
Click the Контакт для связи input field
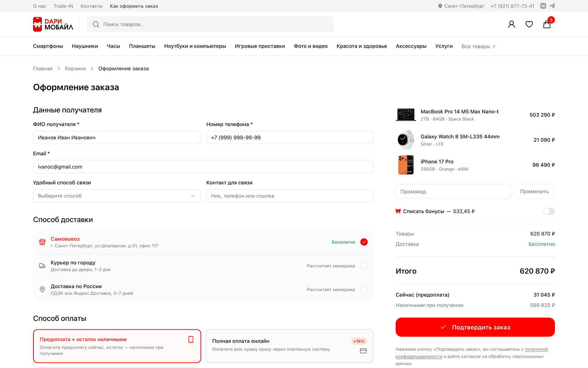tap(290, 196)
